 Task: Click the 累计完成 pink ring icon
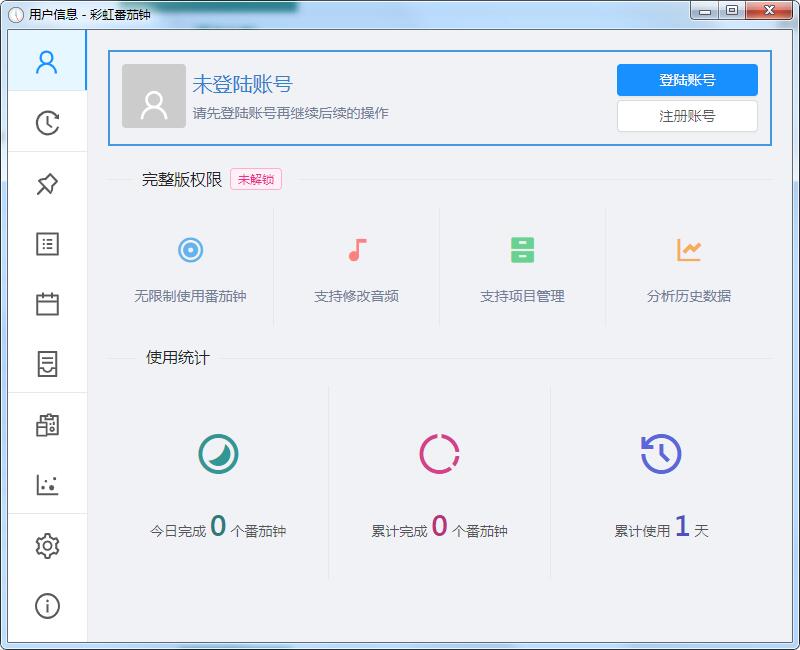(x=439, y=454)
